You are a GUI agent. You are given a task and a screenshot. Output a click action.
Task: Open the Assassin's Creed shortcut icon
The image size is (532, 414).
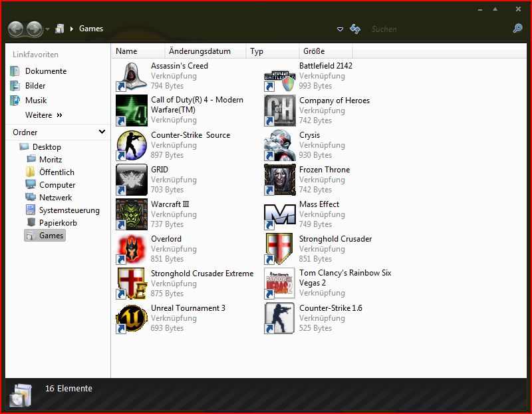coord(132,77)
